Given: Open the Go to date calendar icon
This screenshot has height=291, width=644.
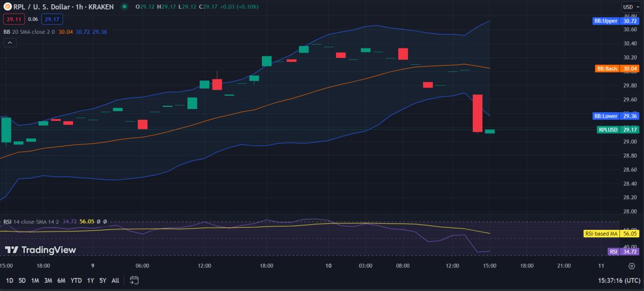Looking at the screenshot, I should 134,280.
